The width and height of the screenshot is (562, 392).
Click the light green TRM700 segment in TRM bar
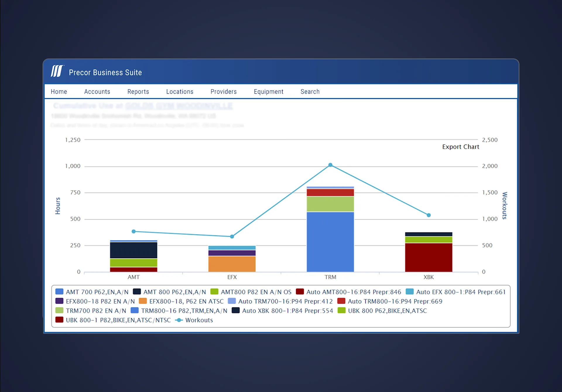coord(330,204)
